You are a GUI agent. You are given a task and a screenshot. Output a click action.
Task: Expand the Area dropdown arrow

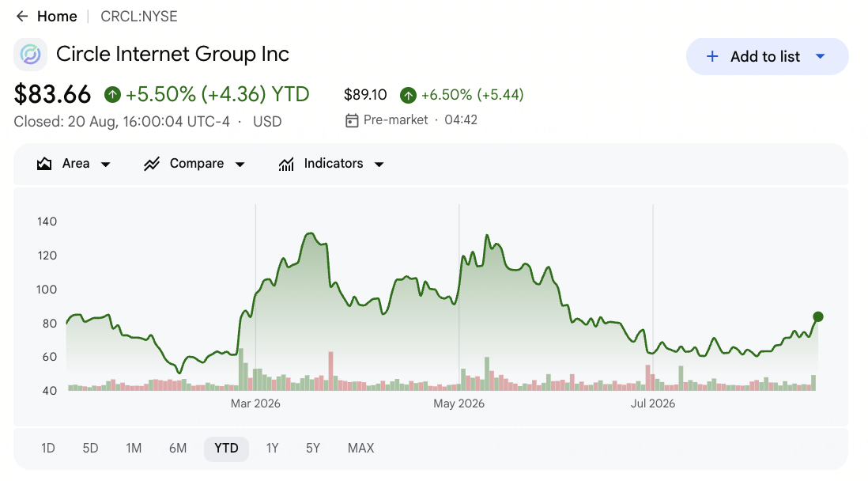tap(106, 165)
